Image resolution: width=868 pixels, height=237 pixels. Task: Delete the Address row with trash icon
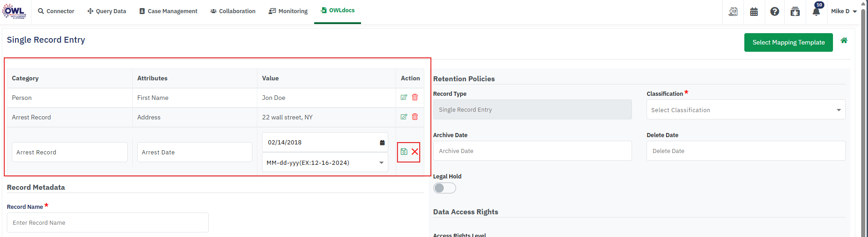(x=415, y=117)
